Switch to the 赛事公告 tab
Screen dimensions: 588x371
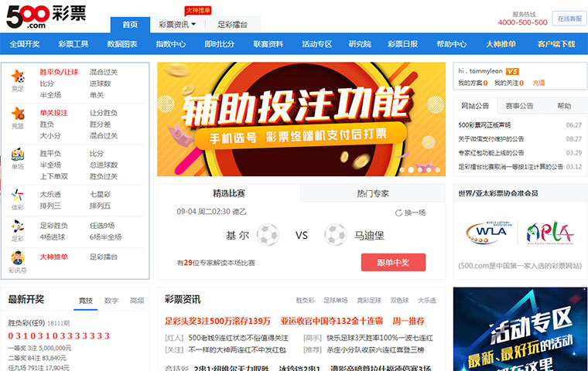pos(519,106)
